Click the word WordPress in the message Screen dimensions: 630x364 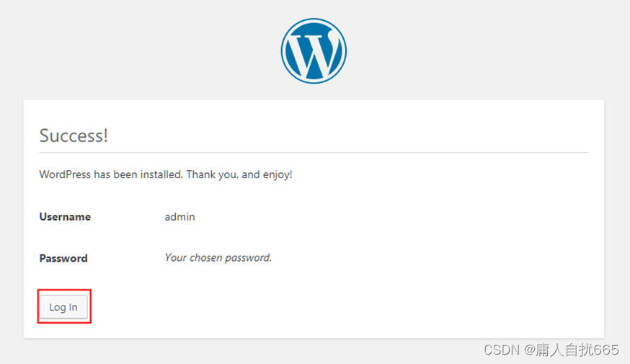pyautogui.click(x=65, y=174)
